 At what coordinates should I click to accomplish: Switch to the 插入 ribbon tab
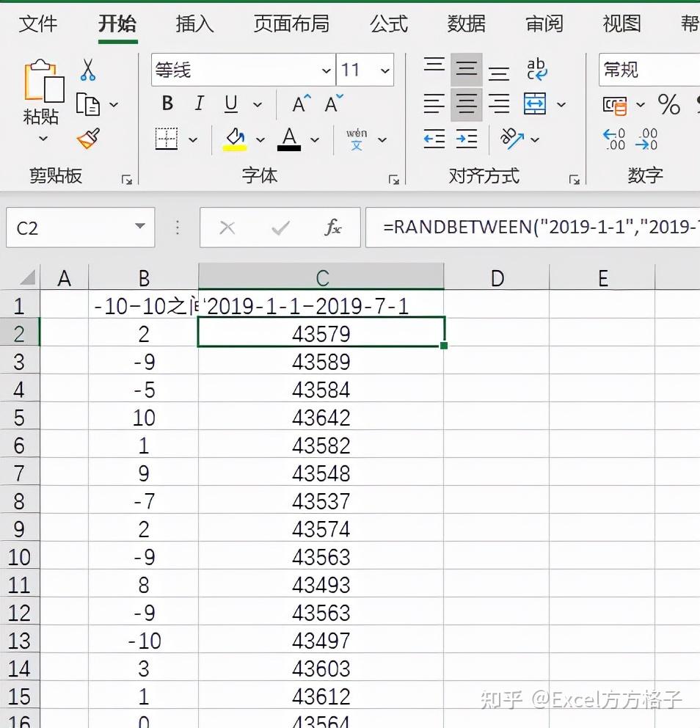[194, 24]
